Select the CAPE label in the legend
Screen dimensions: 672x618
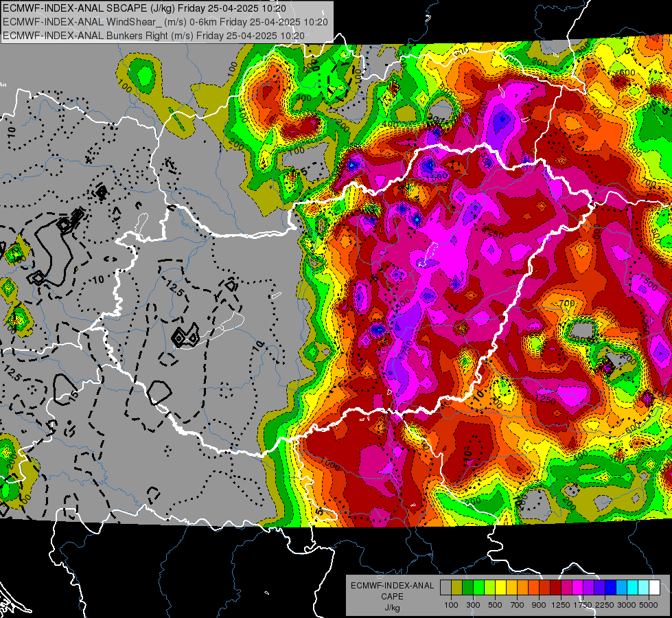coord(392,597)
